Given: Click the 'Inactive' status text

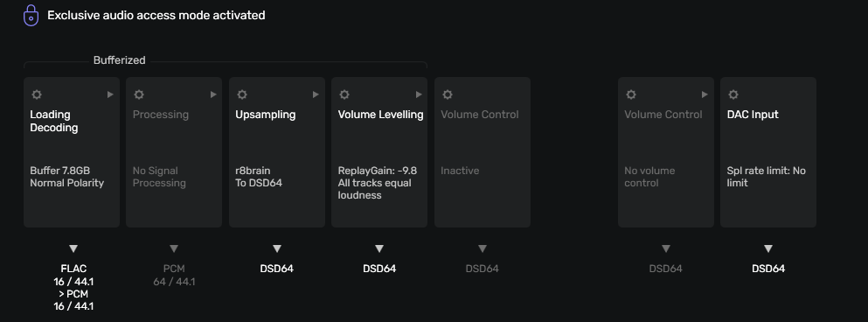Looking at the screenshot, I should (460, 171).
